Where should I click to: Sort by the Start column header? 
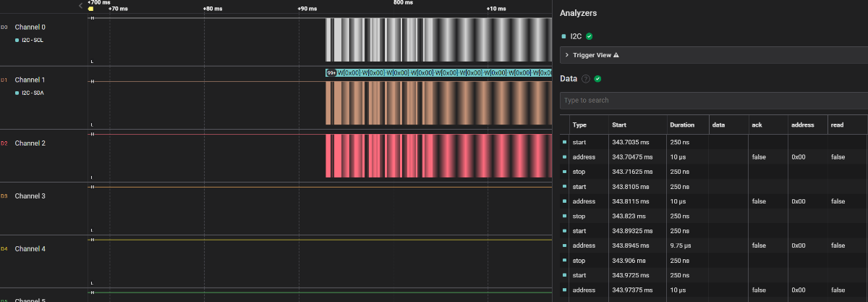coord(619,125)
